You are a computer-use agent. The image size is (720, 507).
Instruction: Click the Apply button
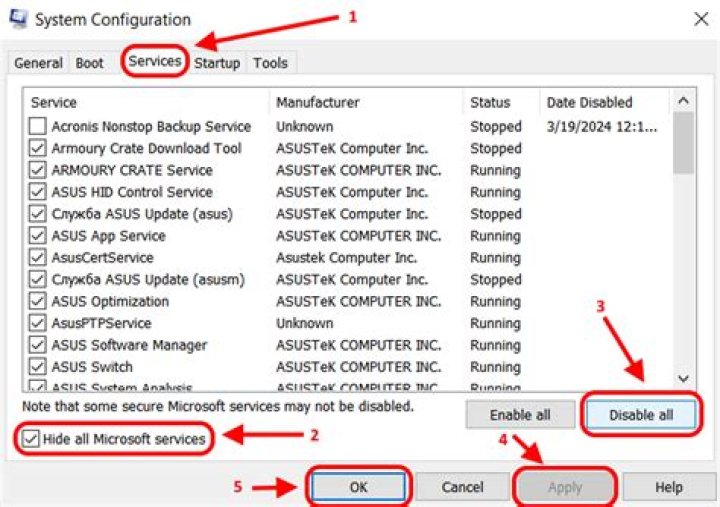click(x=565, y=487)
